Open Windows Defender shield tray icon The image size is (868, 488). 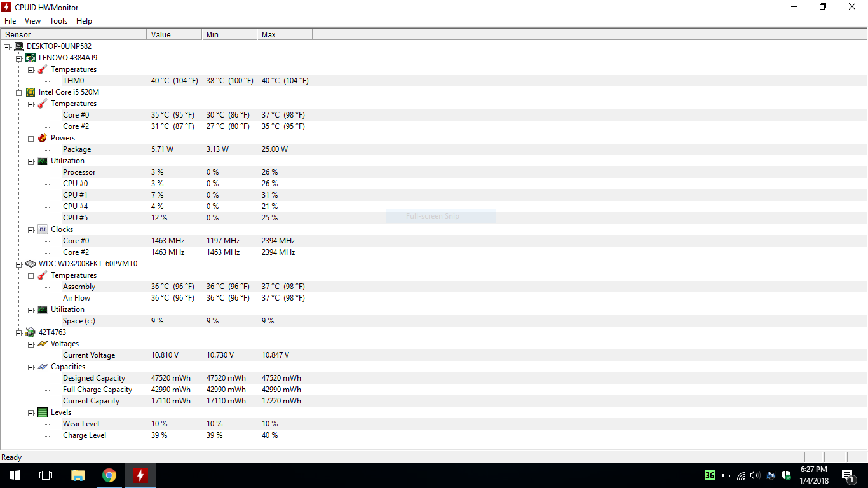tap(786, 475)
